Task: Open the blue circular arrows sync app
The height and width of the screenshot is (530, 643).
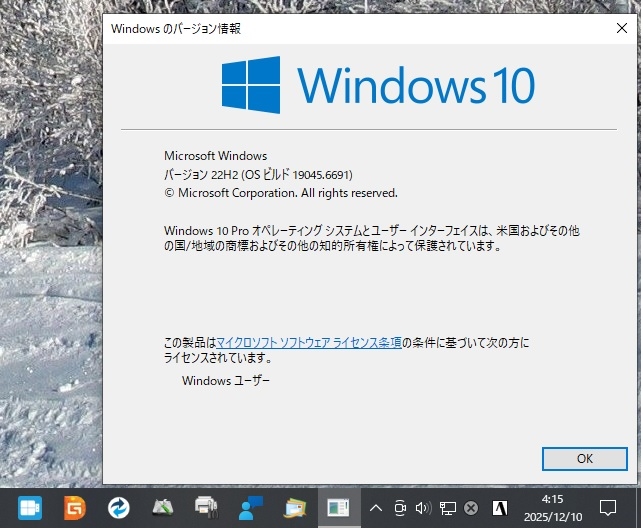Action: pos(119,508)
